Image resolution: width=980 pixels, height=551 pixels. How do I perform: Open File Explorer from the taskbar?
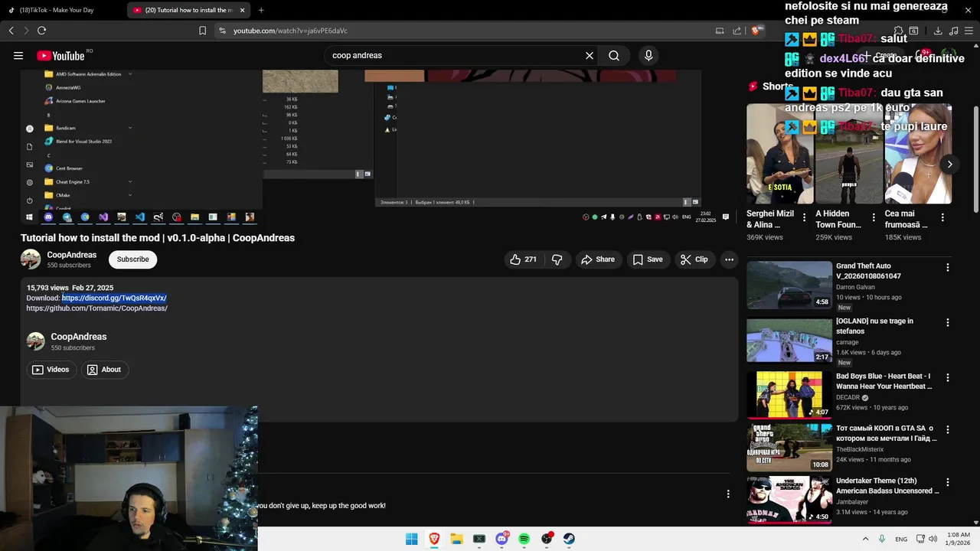(x=456, y=539)
